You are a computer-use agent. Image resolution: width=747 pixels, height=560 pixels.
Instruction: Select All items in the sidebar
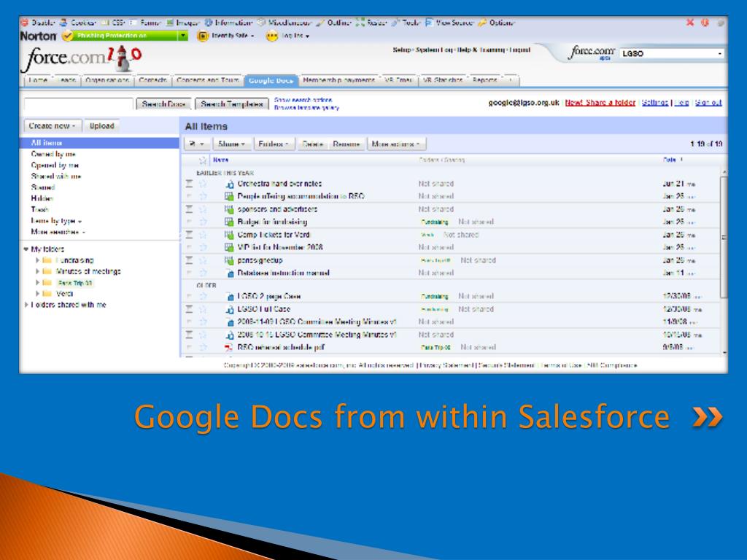pos(100,143)
